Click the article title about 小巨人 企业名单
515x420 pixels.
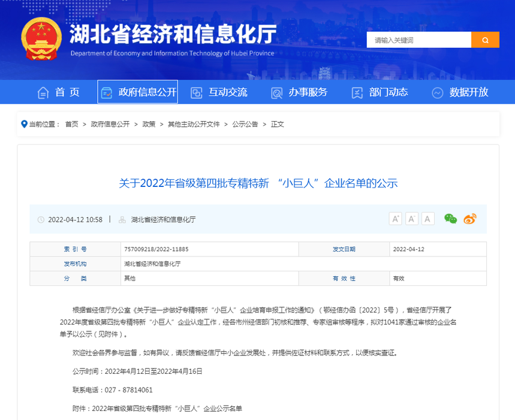coord(258,183)
